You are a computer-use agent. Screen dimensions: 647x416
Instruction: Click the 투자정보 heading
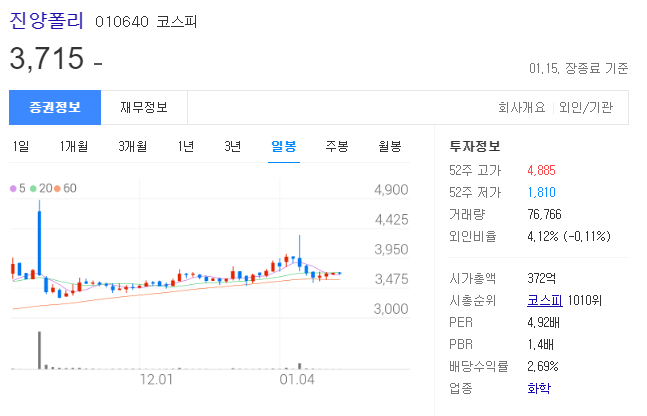[475, 146]
